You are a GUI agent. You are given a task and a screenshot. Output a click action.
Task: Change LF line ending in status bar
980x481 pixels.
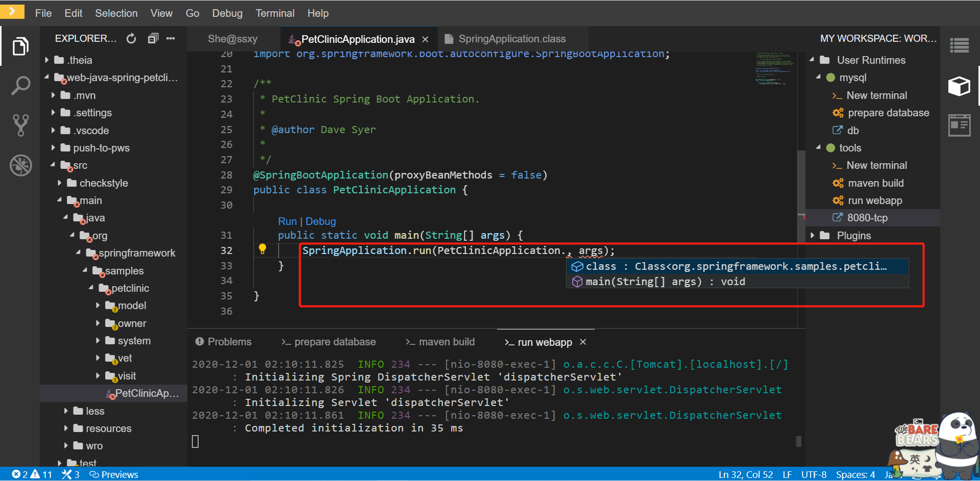(787, 474)
